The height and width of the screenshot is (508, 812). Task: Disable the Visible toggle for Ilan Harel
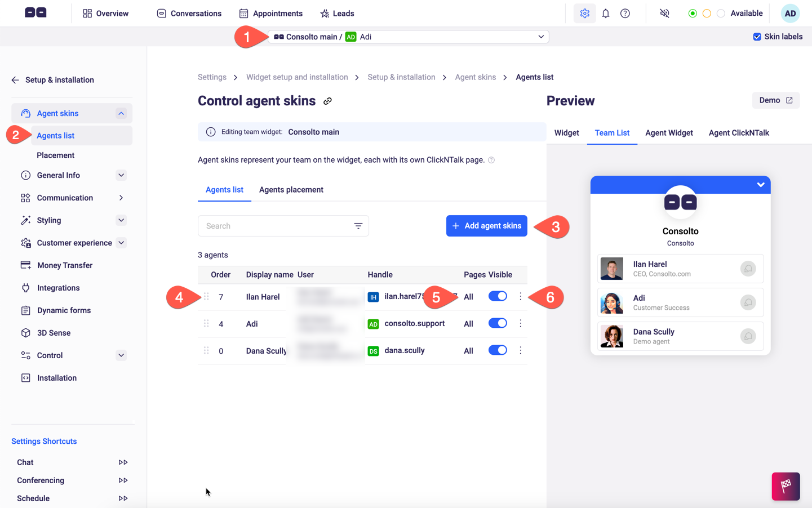[498, 296]
